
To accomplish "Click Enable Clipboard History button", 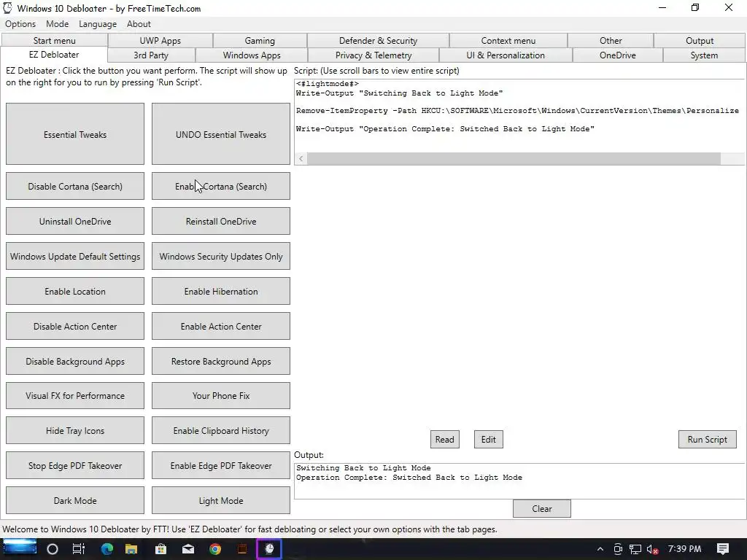I will [221, 430].
